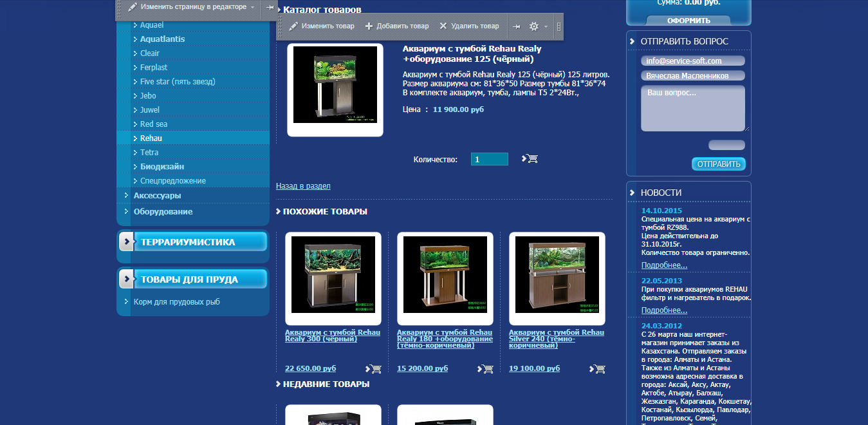Screen dimensions: 868x425
Task: Open Корм для прудовых рыб
Action: [x=177, y=302]
